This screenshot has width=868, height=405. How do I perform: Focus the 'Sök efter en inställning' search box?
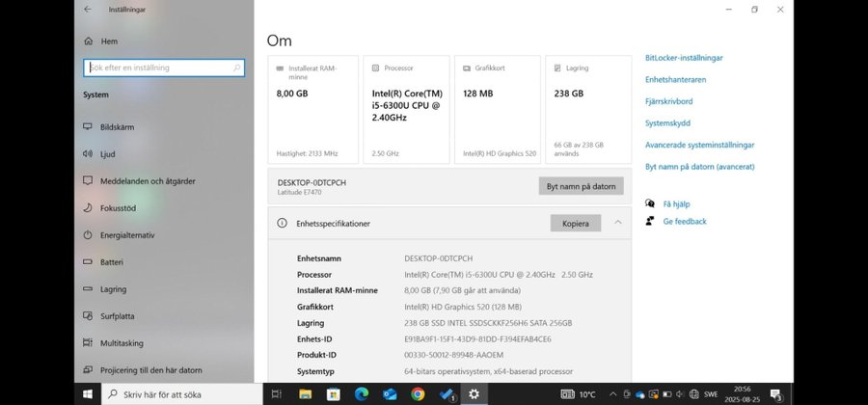tap(164, 67)
